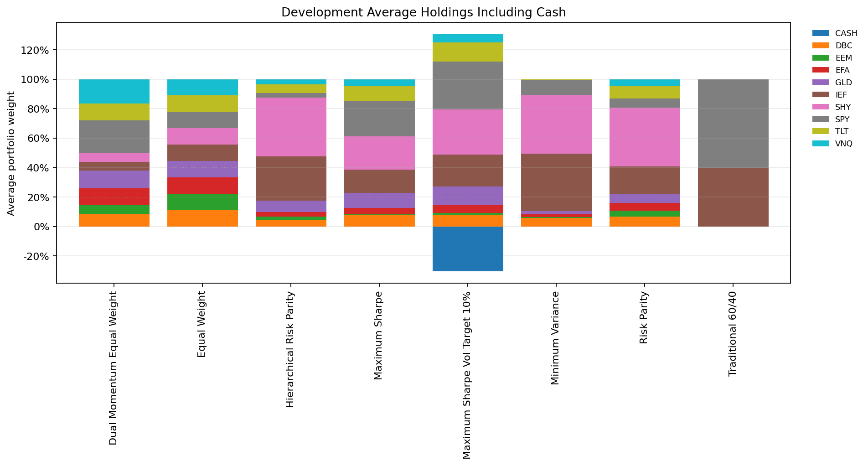
Task: Click the '-20%' y-axis tick label
Action: point(36,256)
